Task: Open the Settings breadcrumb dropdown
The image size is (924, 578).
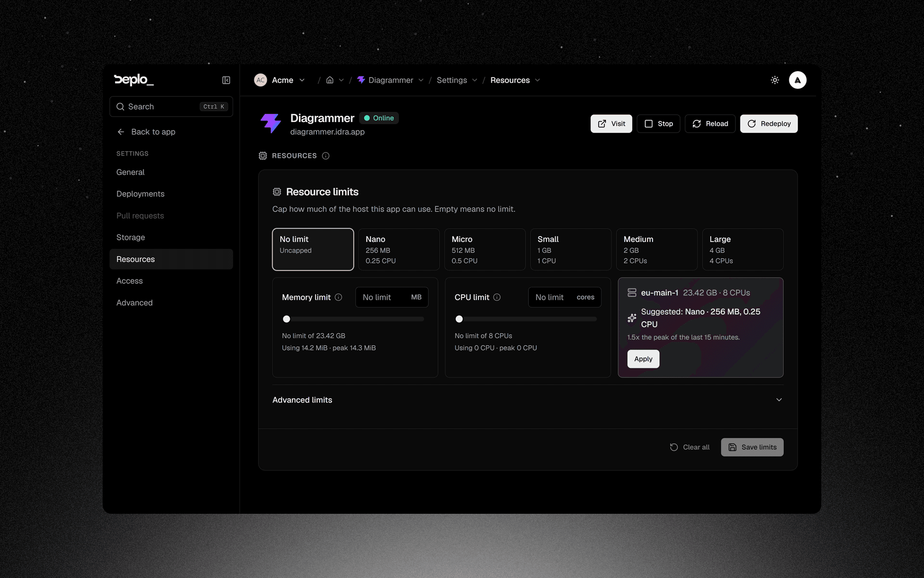Action: tap(474, 80)
